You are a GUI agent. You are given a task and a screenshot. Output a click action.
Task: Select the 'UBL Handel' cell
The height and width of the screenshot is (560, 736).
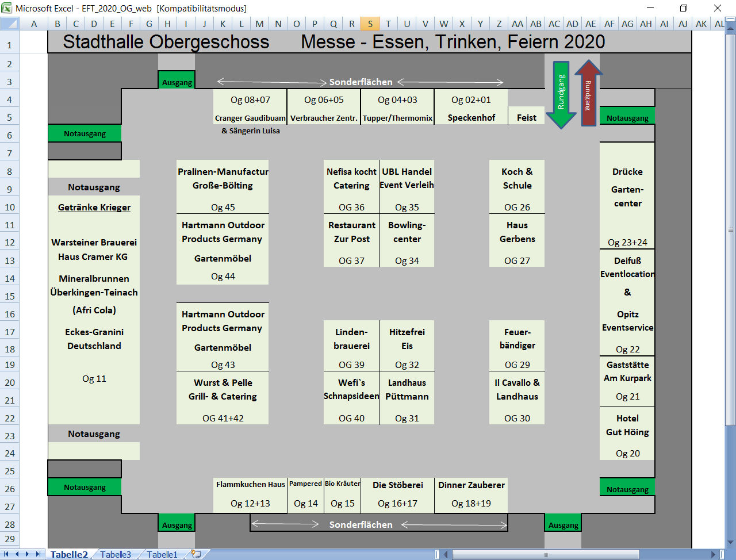point(407,172)
